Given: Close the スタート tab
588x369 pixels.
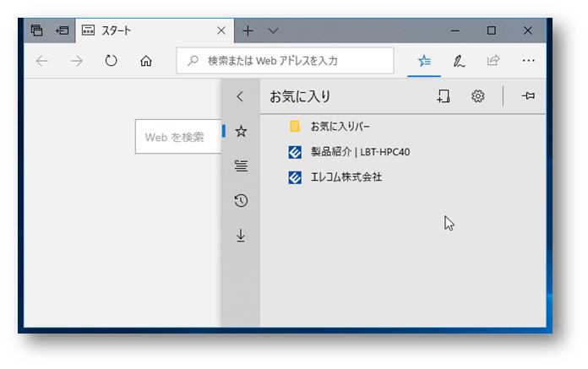Looking at the screenshot, I should pyautogui.click(x=221, y=30).
